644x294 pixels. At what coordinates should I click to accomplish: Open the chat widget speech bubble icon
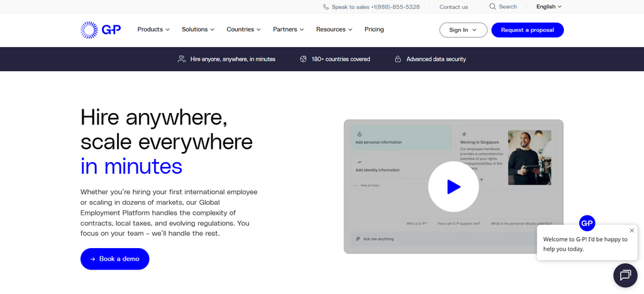point(625,275)
